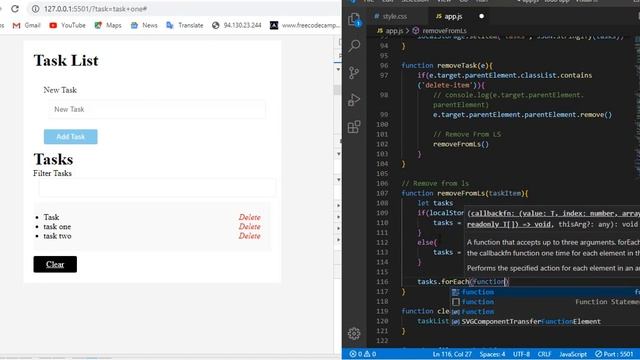
Task: Open the Translate bookmark
Action: click(x=184, y=25)
